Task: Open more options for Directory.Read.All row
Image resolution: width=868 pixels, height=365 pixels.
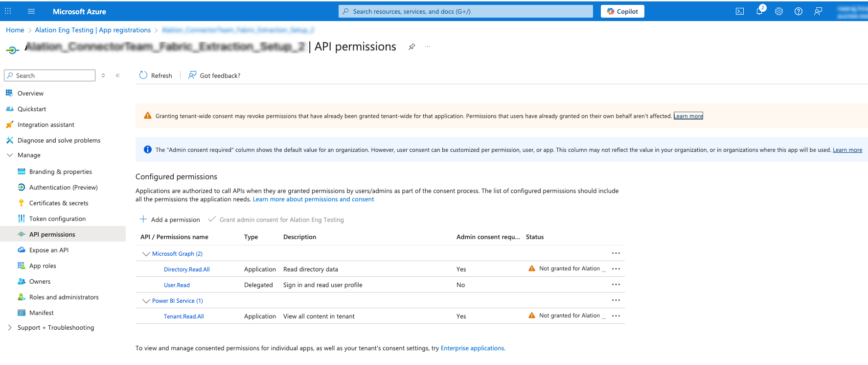Action: coord(616,268)
